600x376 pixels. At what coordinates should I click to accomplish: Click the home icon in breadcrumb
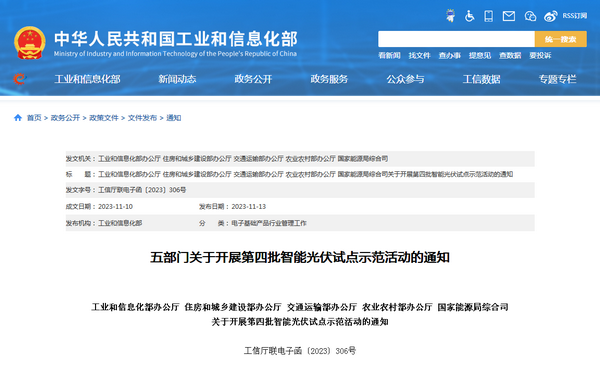click(18, 117)
